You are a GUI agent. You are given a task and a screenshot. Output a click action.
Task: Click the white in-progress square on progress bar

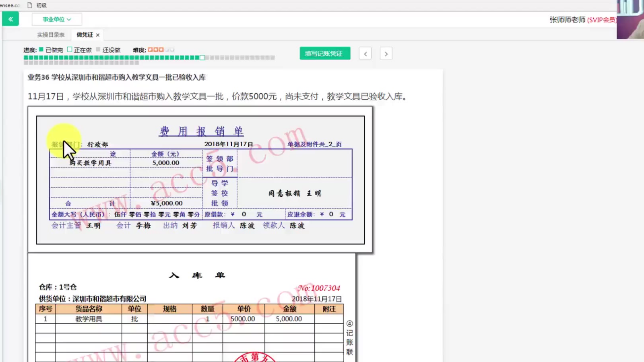coord(202,58)
